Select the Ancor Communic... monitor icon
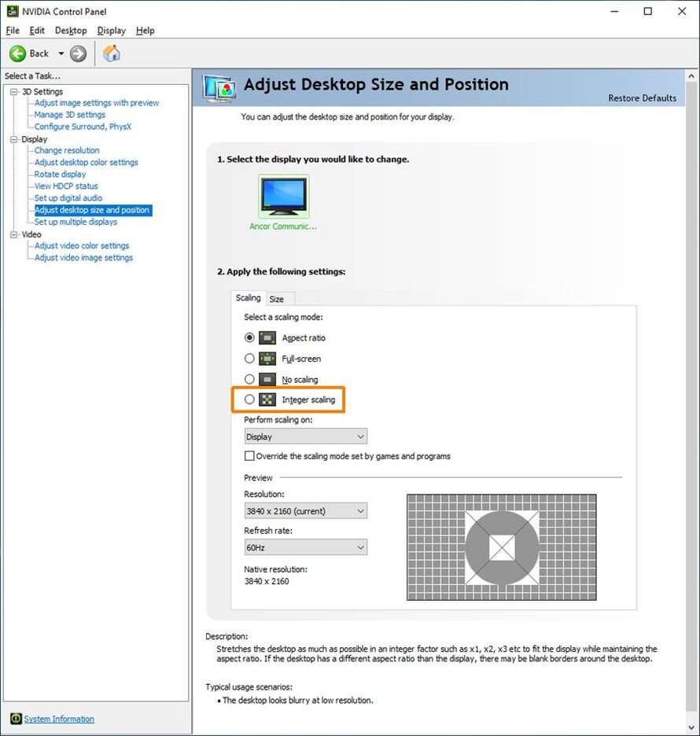The height and width of the screenshot is (736, 700). tap(283, 196)
